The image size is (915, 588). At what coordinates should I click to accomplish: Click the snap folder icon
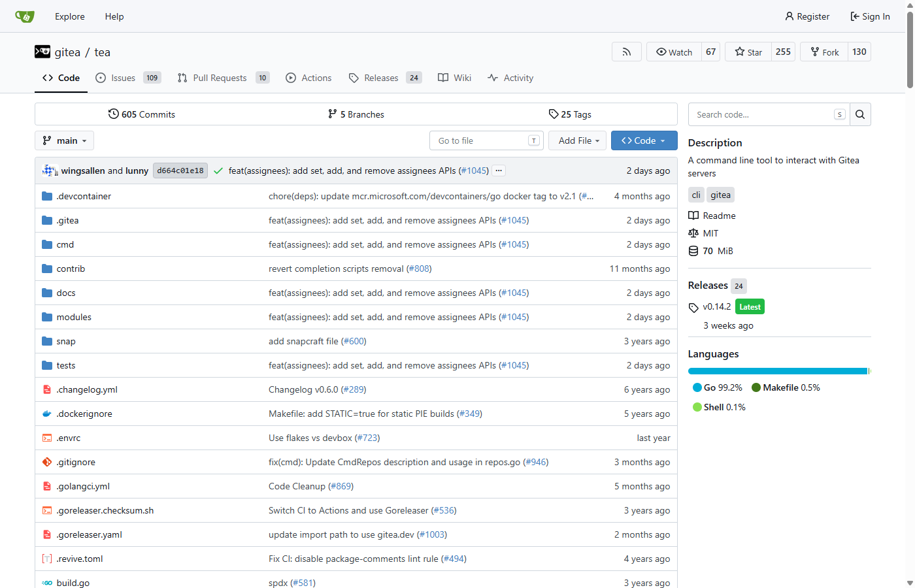click(47, 341)
